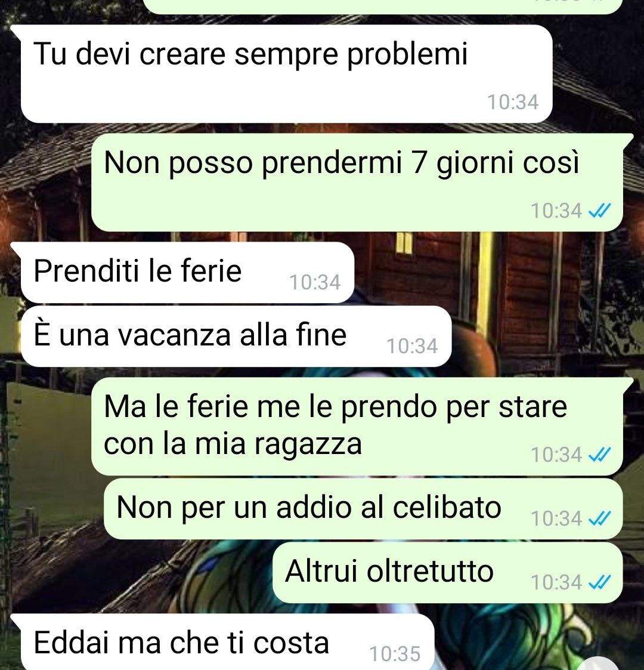The image size is (644, 670).
Task: Click the 10:34 time on the "Altrui oltretutto" bubble
Action: click(x=556, y=582)
